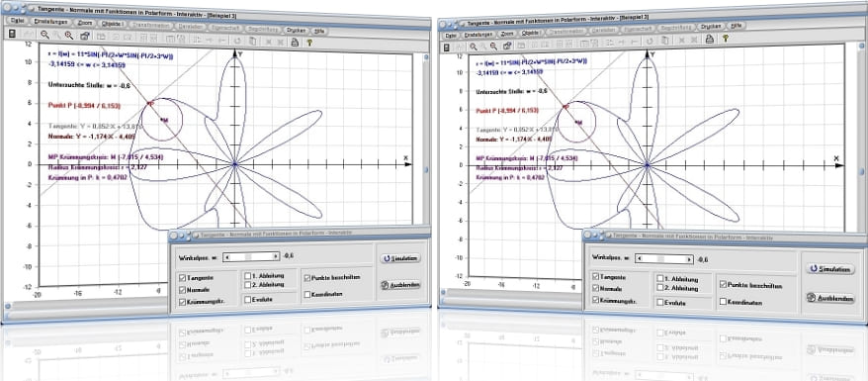The image size is (868, 381).
Task: Click Ausblenden in the left control panel
Action: click(400, 285)
